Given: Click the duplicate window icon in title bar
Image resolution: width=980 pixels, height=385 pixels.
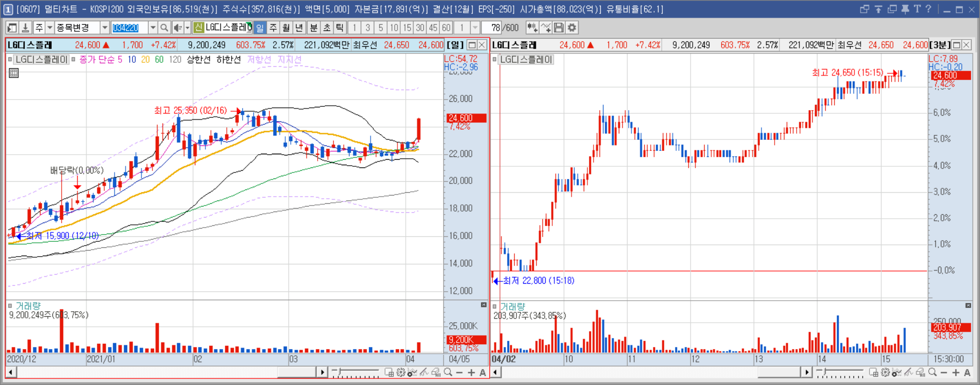Looking at the screenshot, I should point(892,9).
